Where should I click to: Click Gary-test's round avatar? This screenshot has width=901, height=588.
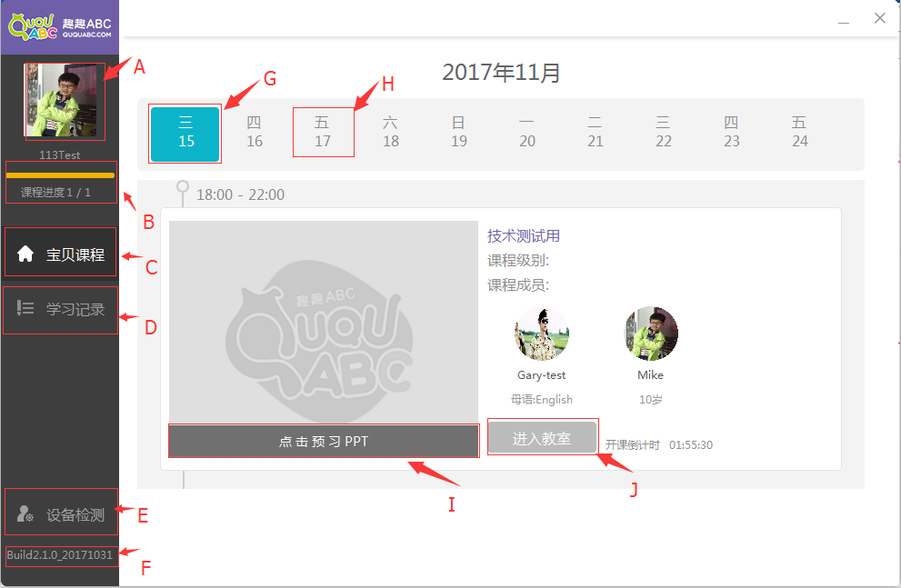click(541, 334)
